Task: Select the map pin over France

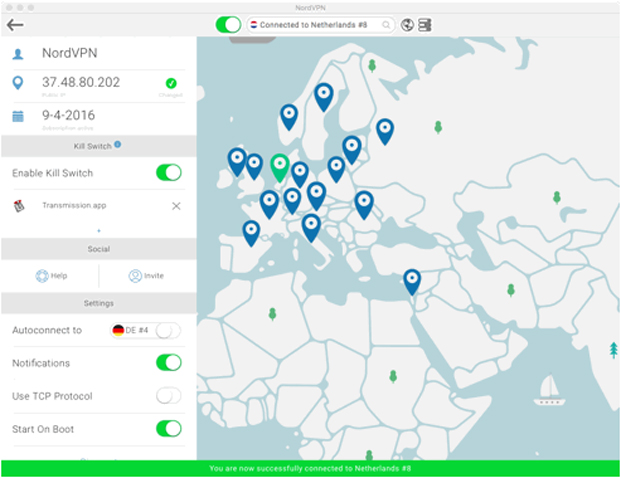Action: tap(270, 204)
